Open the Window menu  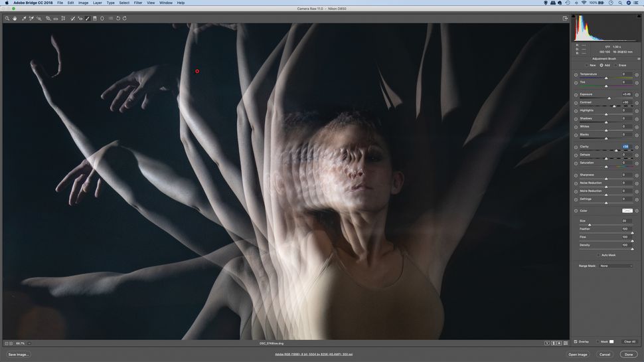[x=166, y=3]
